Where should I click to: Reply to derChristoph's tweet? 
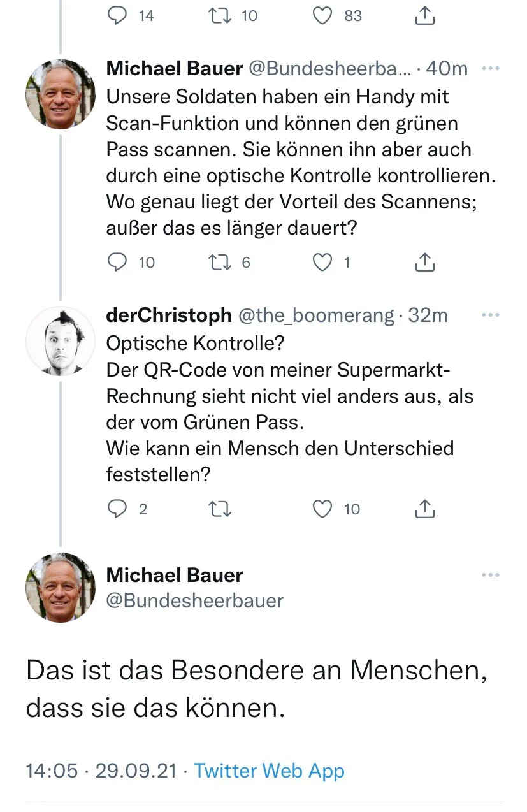117,508
